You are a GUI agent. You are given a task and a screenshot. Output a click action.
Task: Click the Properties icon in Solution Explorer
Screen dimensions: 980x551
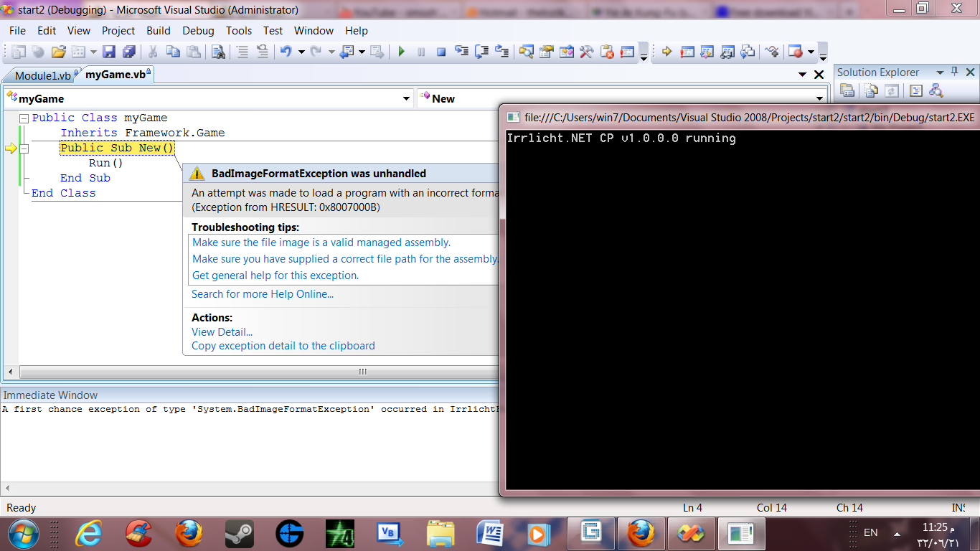(x=847, y=91)
